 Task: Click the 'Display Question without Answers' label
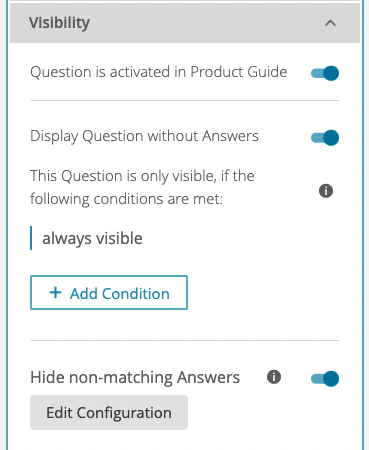(144, 136)
